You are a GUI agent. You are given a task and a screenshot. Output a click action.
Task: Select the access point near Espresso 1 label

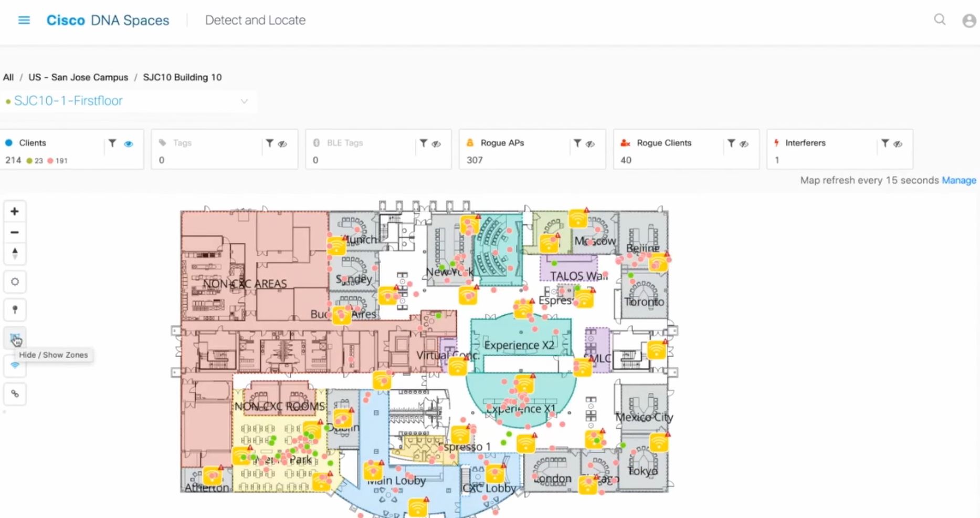point(460,435)
